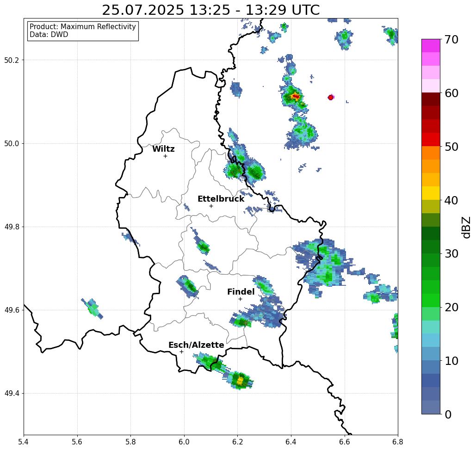Image resolution: width=476 pixels, height=450 pixels.
Task: Click the colorbar label '40'
Action: coord(451,200)
